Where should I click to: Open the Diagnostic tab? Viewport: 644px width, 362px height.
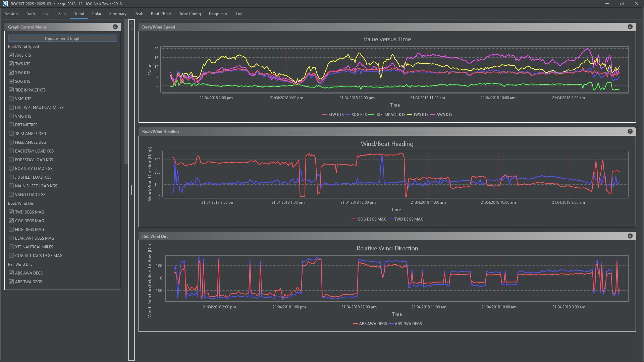(x=218, y=14)
